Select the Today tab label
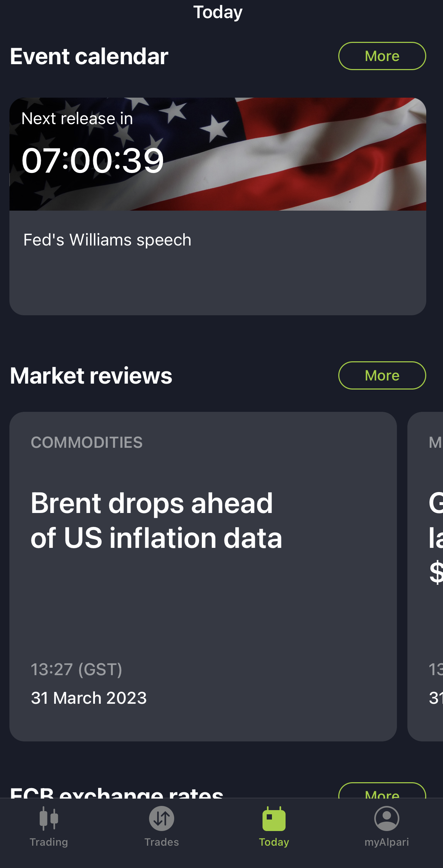The height and width of the screenshot is (868, 443). coord(274,843)
